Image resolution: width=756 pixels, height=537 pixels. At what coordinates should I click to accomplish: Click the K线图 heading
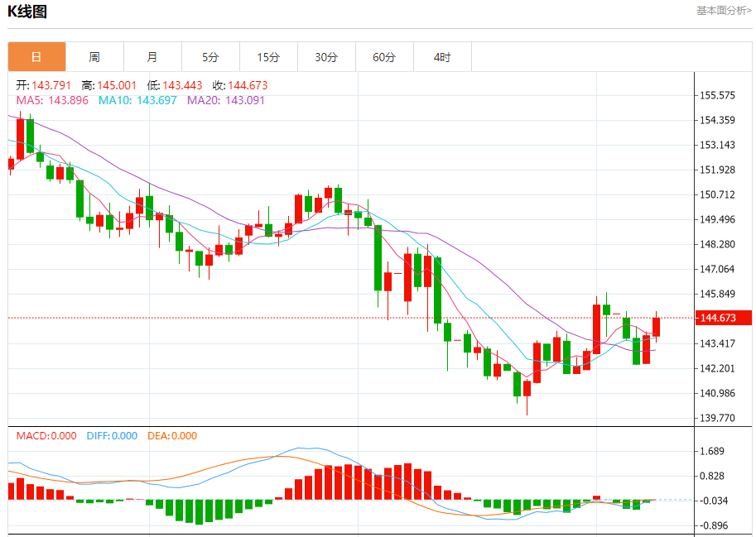(27, 11)
